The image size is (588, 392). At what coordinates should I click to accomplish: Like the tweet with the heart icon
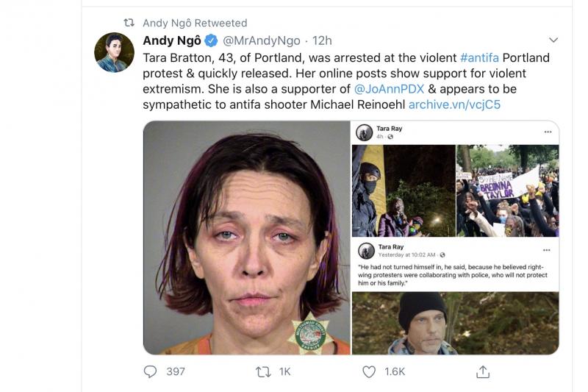[x=369, y=371]
